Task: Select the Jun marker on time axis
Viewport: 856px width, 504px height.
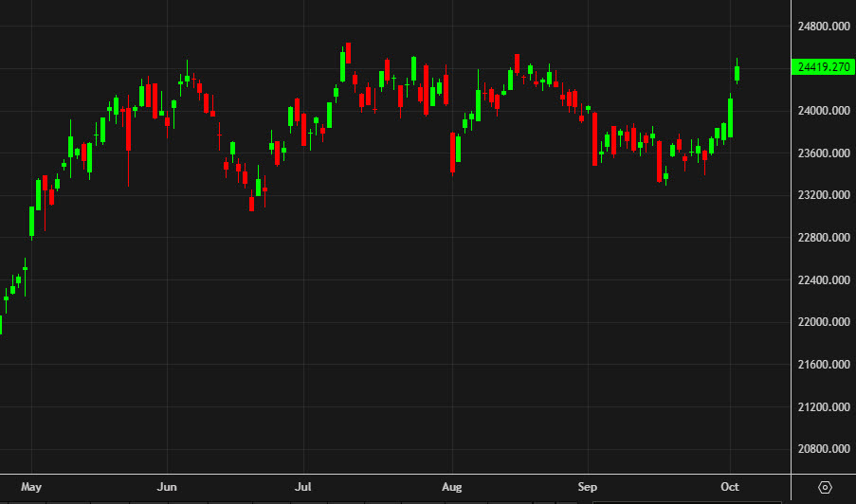Action: [x=167, y=487]
